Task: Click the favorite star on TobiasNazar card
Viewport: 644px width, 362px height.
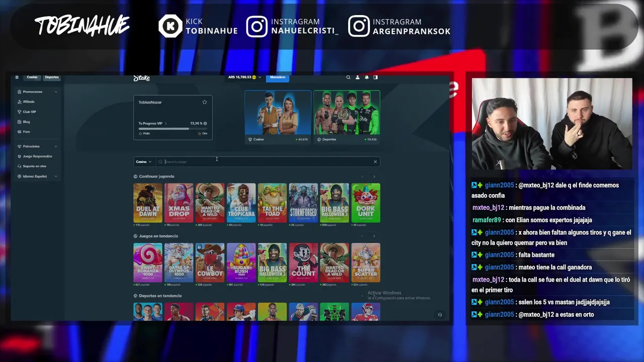Action: (205, 102)
